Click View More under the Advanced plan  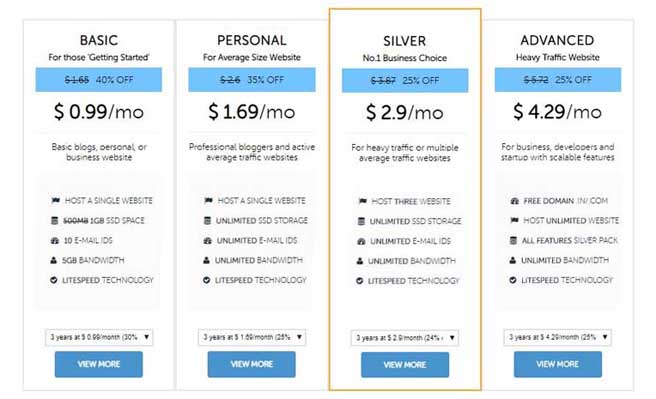[558, 364]
